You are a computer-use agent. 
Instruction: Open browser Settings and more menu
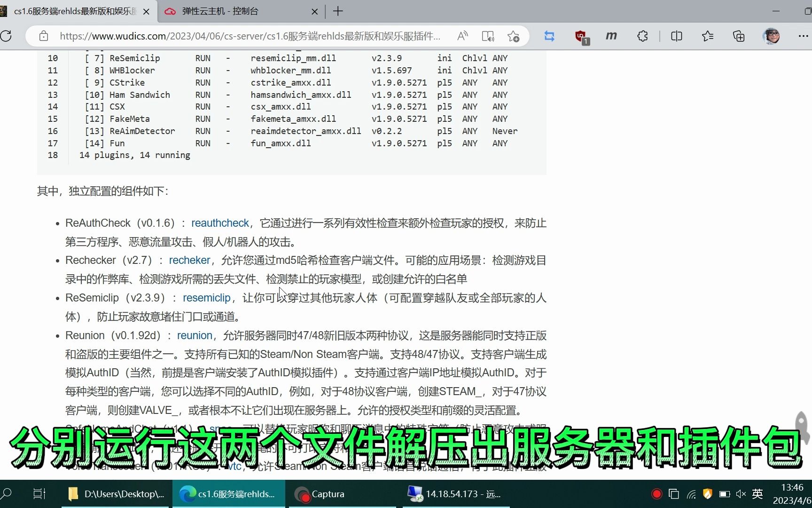point(803,36)
